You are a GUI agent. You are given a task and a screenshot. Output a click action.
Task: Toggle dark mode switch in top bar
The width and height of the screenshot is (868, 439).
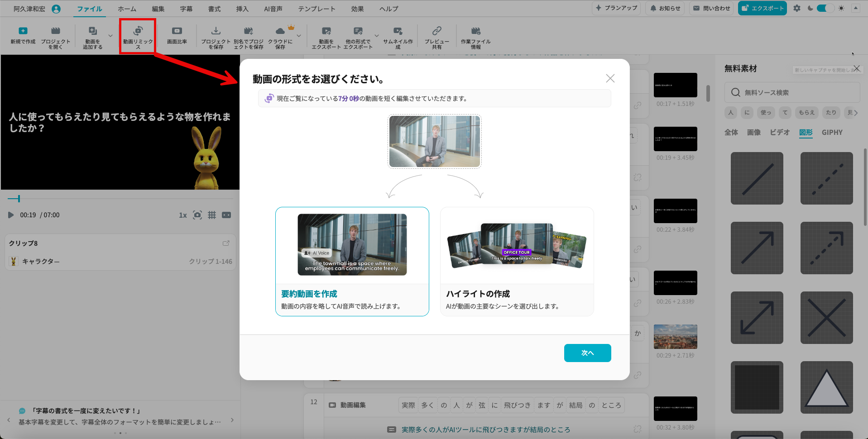(825, 8)
